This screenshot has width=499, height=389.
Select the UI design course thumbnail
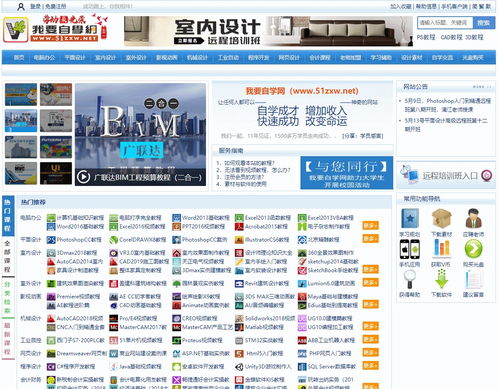[x=56, y=173]
